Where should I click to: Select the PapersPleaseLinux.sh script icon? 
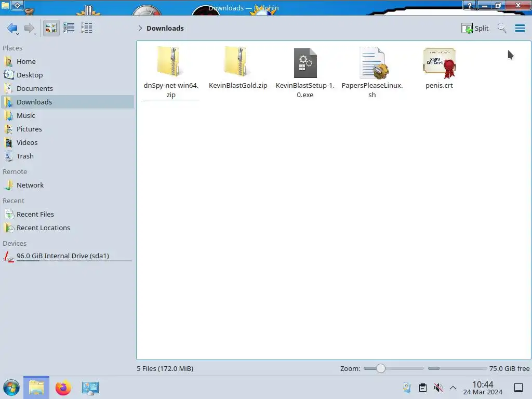pyautogui.click(x=373, y=63)
